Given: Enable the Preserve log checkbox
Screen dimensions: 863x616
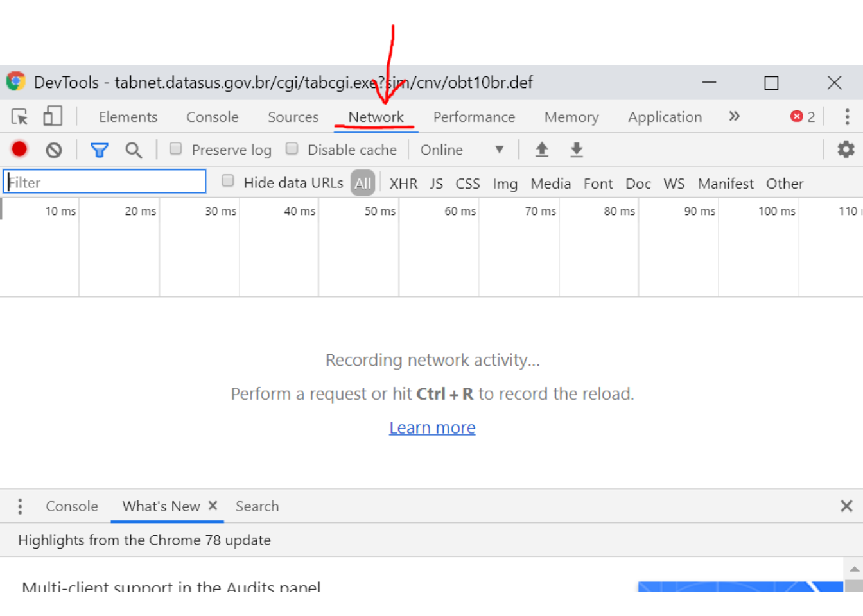Looking at the screenshot, I should point(176,149).
